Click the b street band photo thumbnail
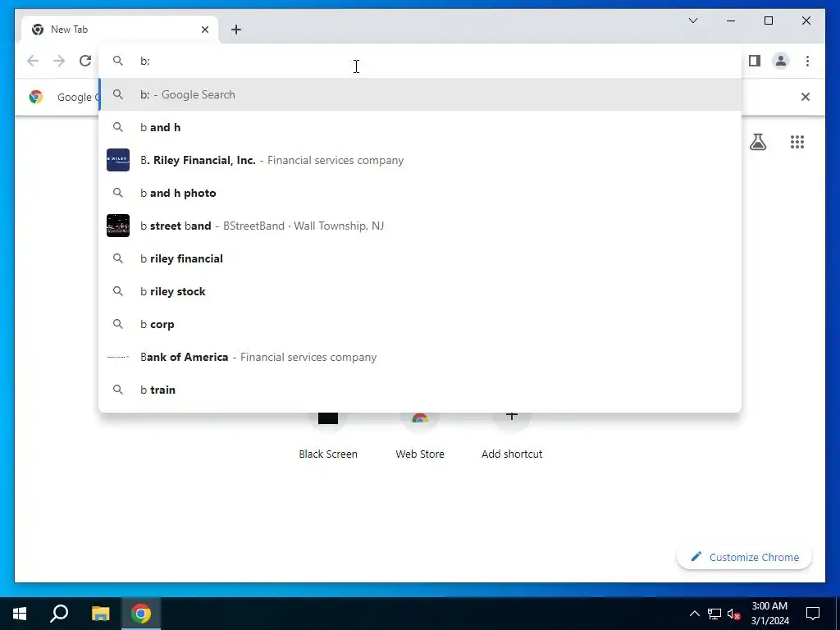 [x=118, y=226]
